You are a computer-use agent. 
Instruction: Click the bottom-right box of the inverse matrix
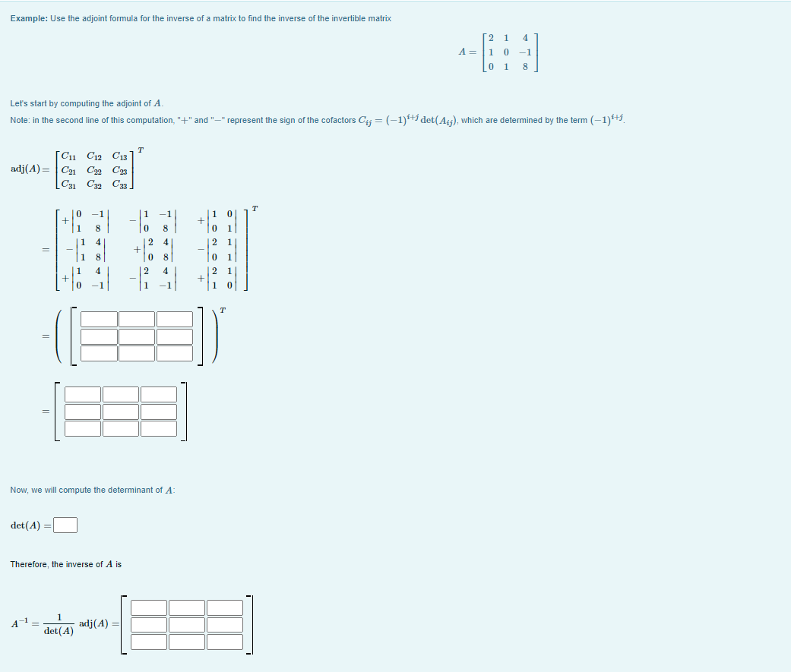[x=225, y=642]
